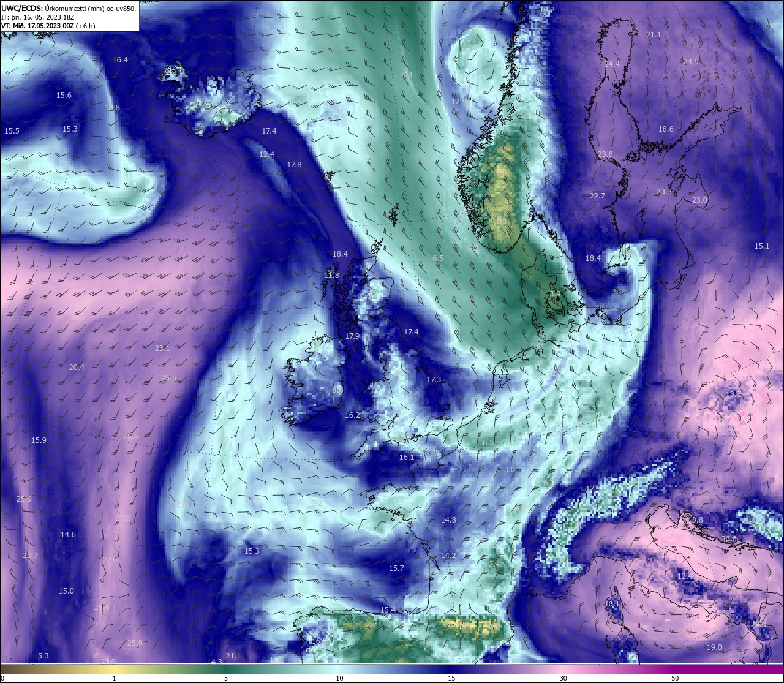Click the 22.7 value label
The image size is (784, 683).
597,196
